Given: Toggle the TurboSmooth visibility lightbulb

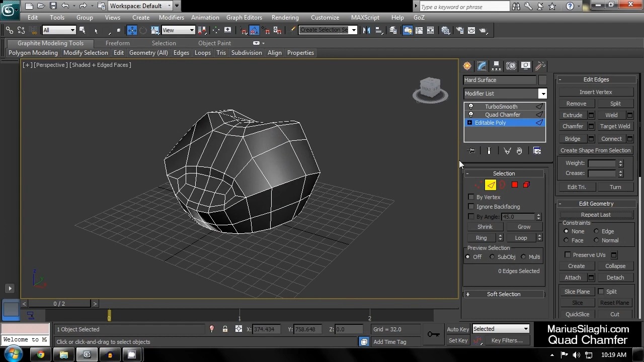Looking at the screenshot, I should [x=471, y=106].
